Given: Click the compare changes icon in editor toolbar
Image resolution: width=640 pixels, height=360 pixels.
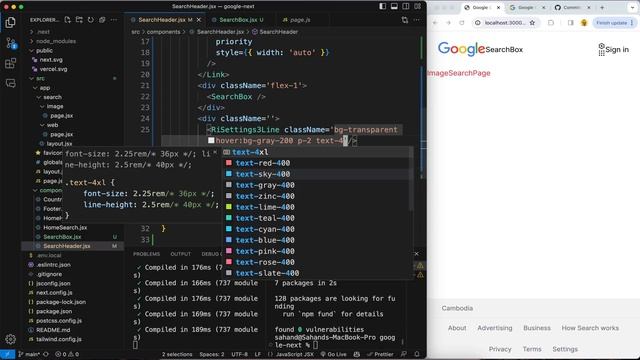Looking at the screenshot, I should coord(404,20).
